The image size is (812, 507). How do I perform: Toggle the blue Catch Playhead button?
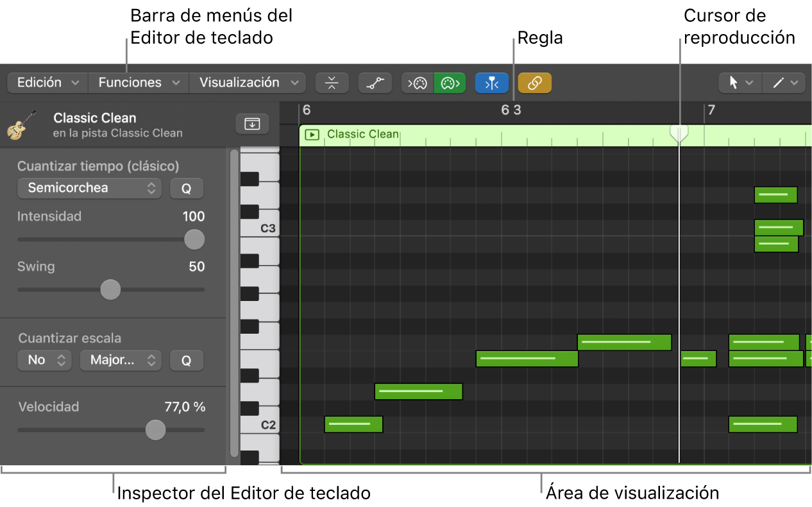click(491, 83)
